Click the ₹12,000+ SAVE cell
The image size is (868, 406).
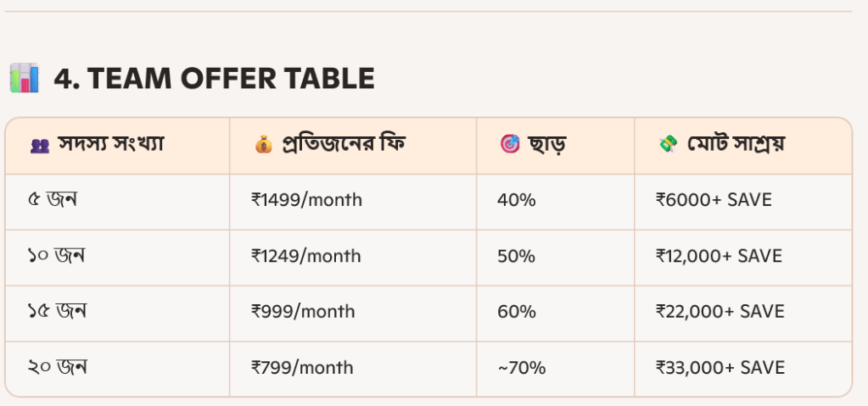click(x=719, y=256)
